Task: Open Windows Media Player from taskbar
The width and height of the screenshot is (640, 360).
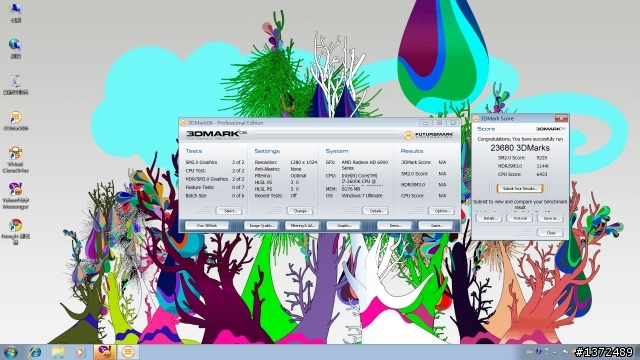Action: point(80,352)
